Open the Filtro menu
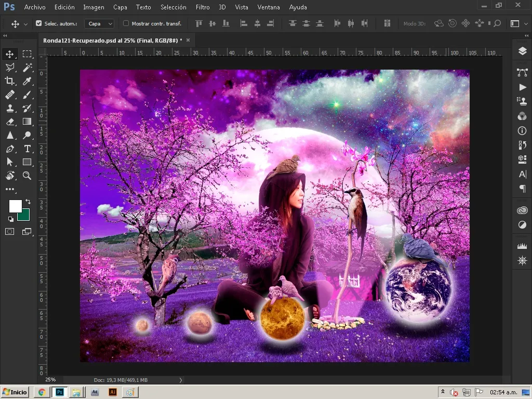Viewport: 532px width, 399px height. [x=203, y=7]
